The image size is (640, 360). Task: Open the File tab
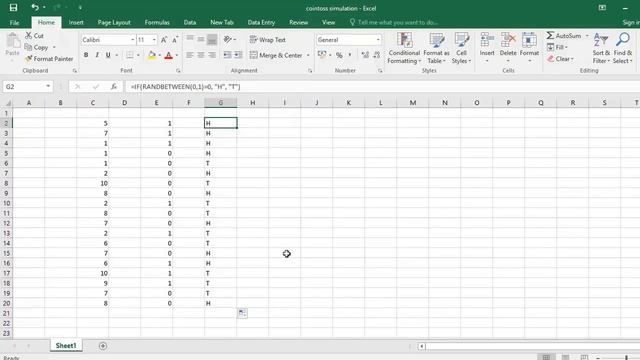pyautogui.click(x=14, y=22)
